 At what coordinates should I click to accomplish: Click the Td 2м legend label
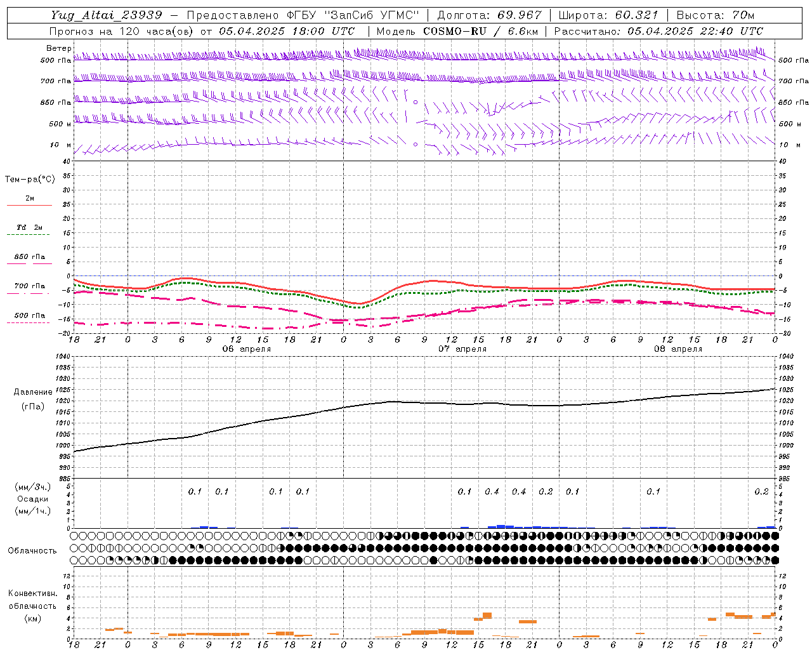pos(29,227)
